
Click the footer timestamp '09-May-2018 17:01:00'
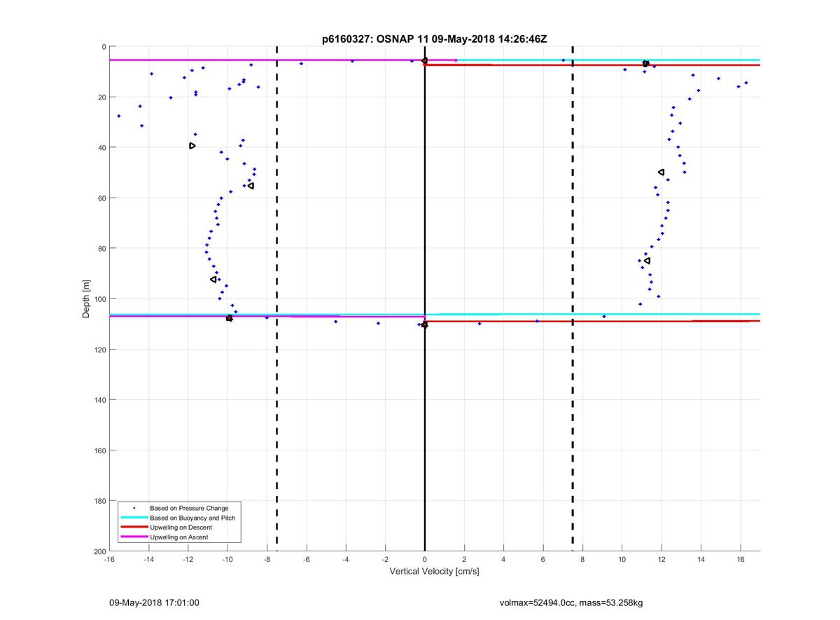pos(154,602)
